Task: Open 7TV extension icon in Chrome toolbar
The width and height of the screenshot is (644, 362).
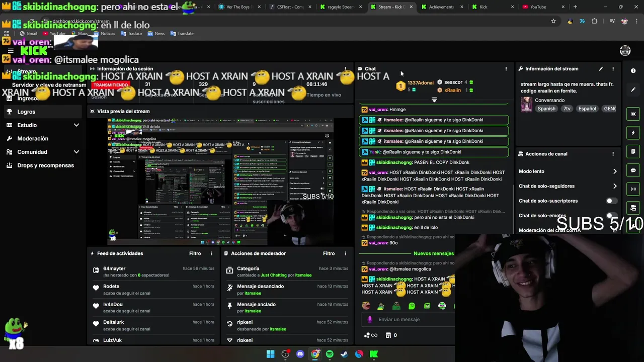Action: pyautogui.click(x=582, y=21)
